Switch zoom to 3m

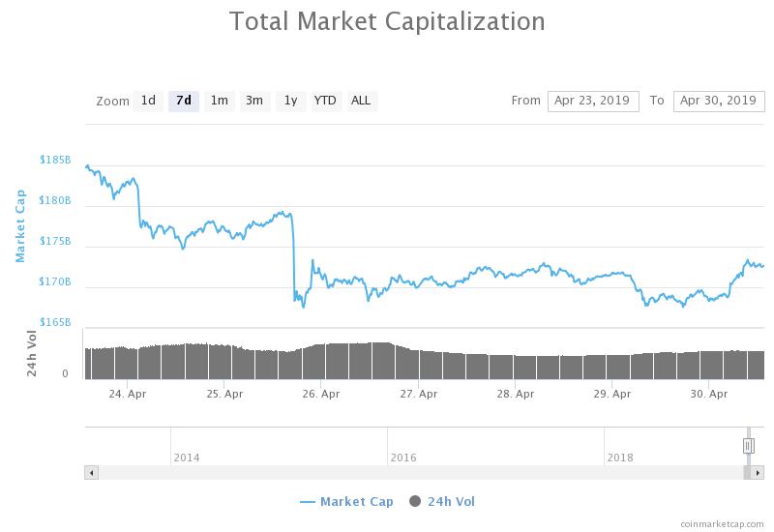[x=254, y=102]
